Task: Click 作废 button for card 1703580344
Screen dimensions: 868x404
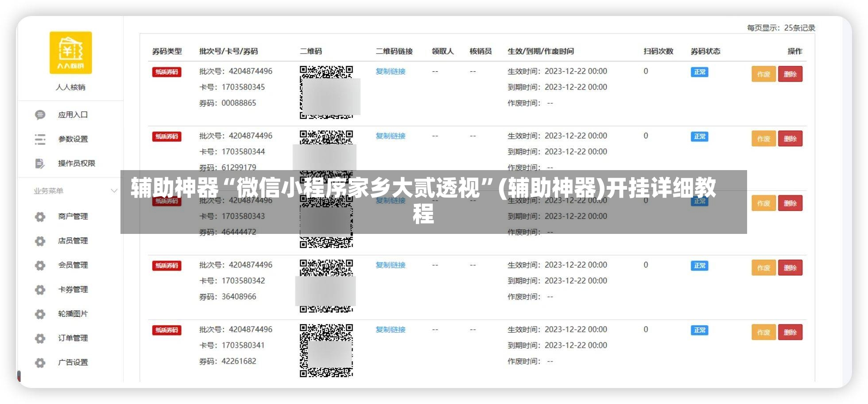Action: [x=763, y=139]
